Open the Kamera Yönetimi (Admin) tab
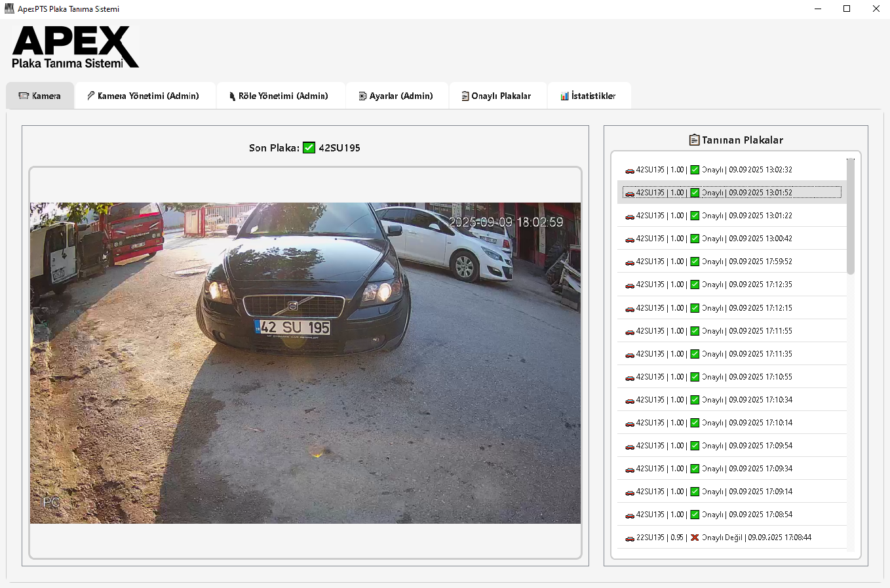Viewport: 890px width, 588px height. coord(145,96)
